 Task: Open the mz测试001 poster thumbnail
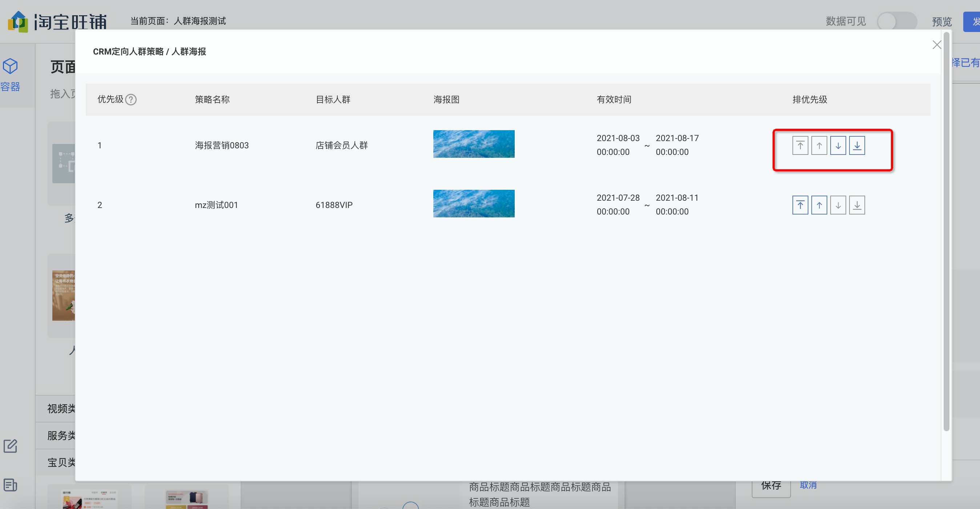474,204
